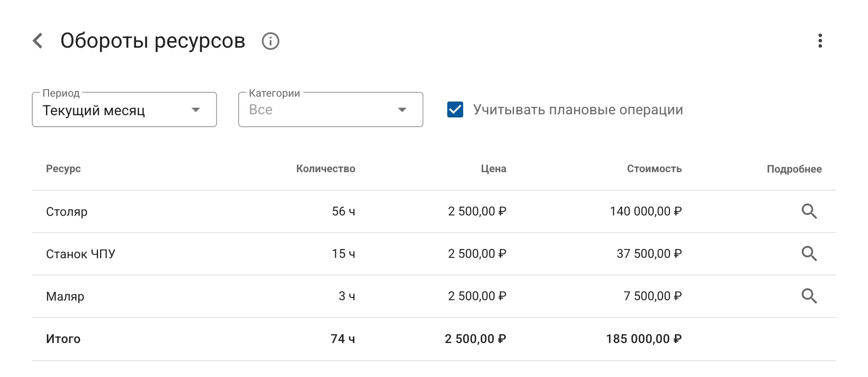Expand the Период dropdown
This screenshot has height=377, width=868.
[x=124, y=110]
